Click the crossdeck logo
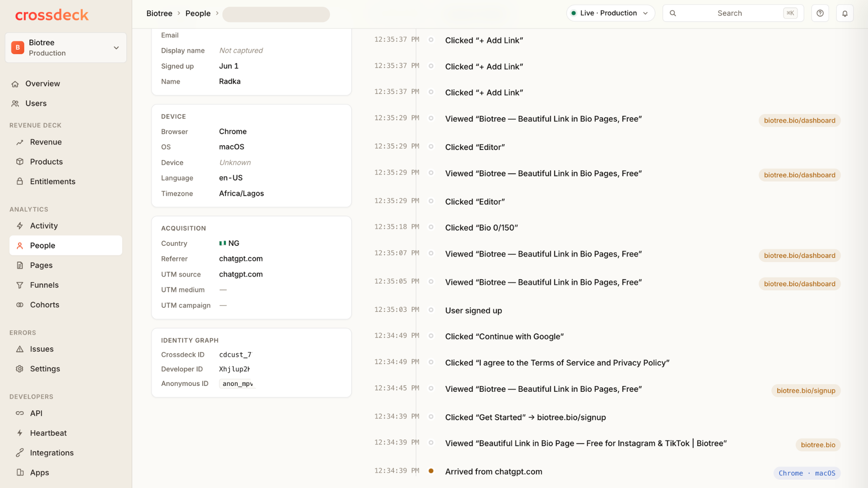This screenshot has height=488, width=868. 52,15
